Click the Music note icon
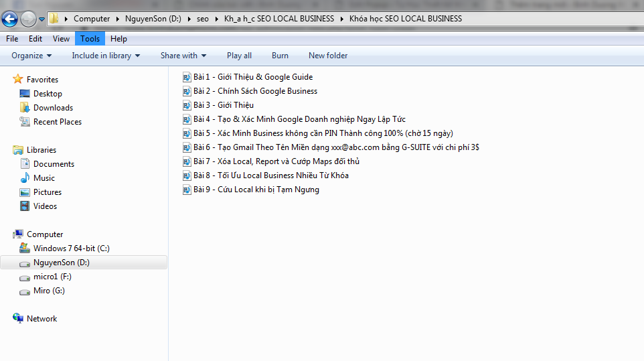 tap(25, 178)
